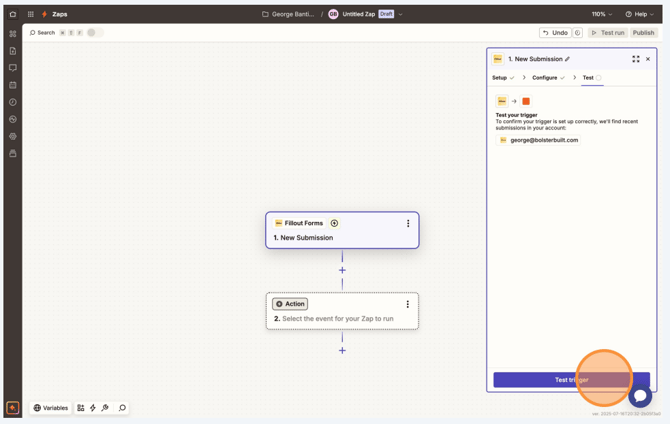
Task: Open three-dot menu on Fillout Forms step
Action: pos(408,223)
